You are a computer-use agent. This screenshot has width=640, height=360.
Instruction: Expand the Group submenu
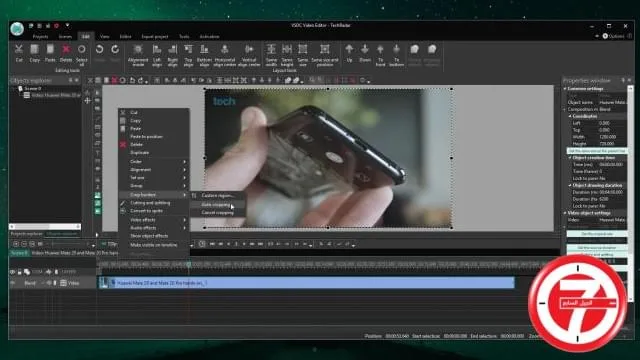(154, 186)
